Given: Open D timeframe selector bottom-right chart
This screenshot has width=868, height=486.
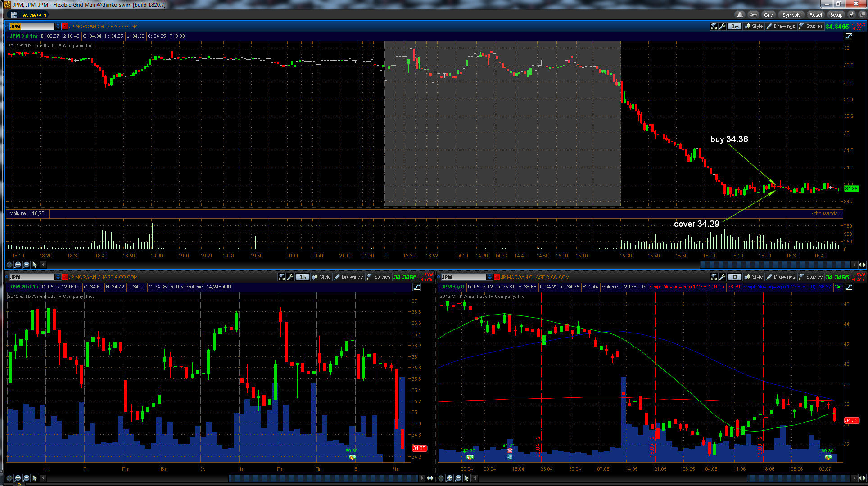Looking at the screenshot, I should (x=735, y=277).
